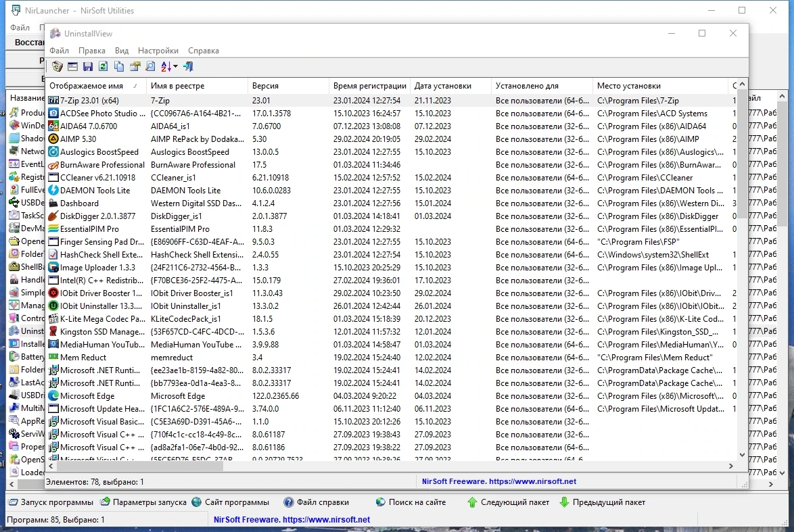Click Поиск на сайте in the NirLauncher window
This screenshot has height=532, width=794.
tap(411, 502)
